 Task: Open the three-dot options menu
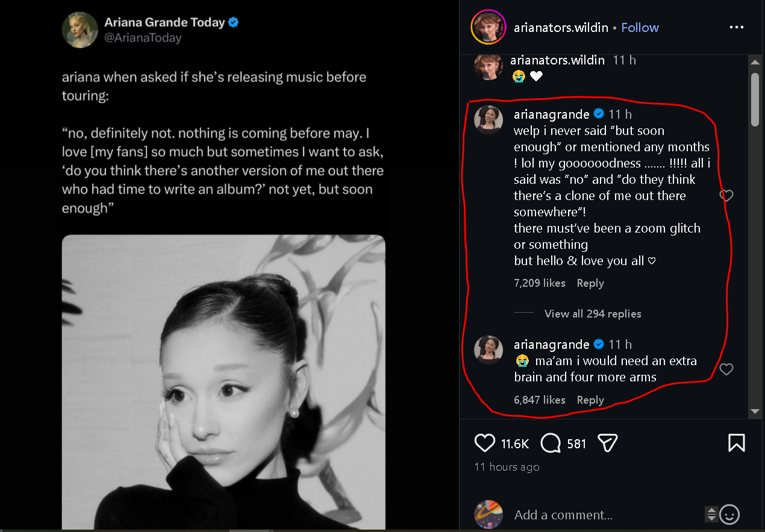point(737,27)
